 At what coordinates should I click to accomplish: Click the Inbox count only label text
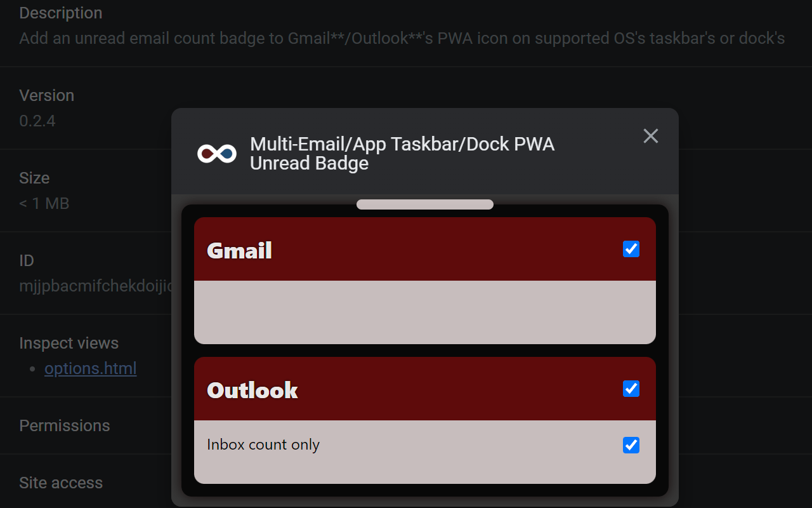(263, 444)
